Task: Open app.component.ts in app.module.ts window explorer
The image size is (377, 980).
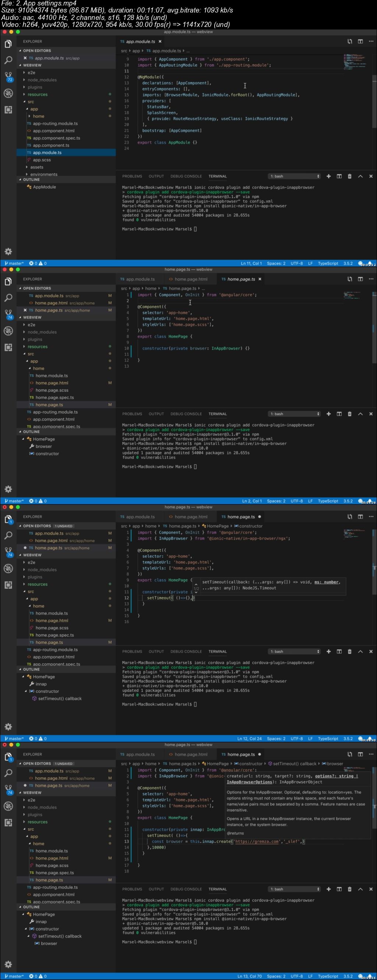Action: 51,145
